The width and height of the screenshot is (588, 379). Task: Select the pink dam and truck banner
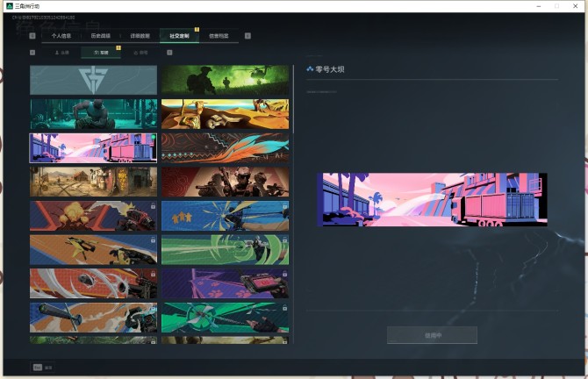click(x=93, y=148)
